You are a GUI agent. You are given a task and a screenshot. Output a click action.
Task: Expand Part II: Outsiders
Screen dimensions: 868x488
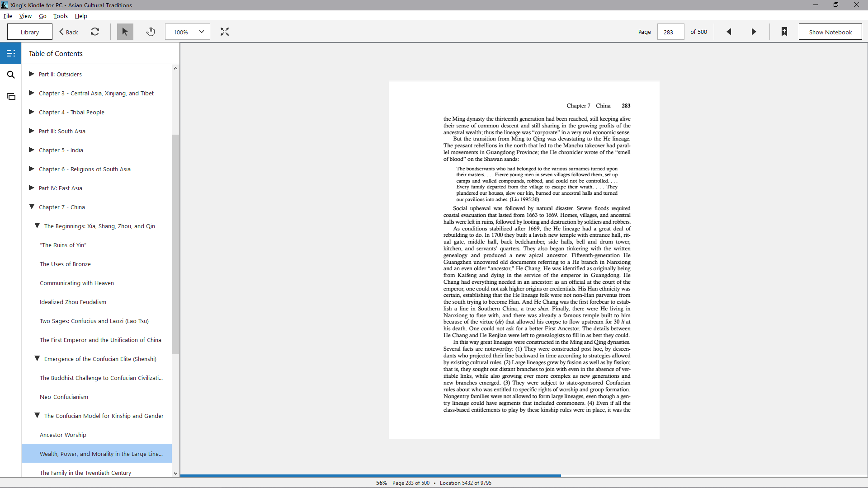click(32, 74)
